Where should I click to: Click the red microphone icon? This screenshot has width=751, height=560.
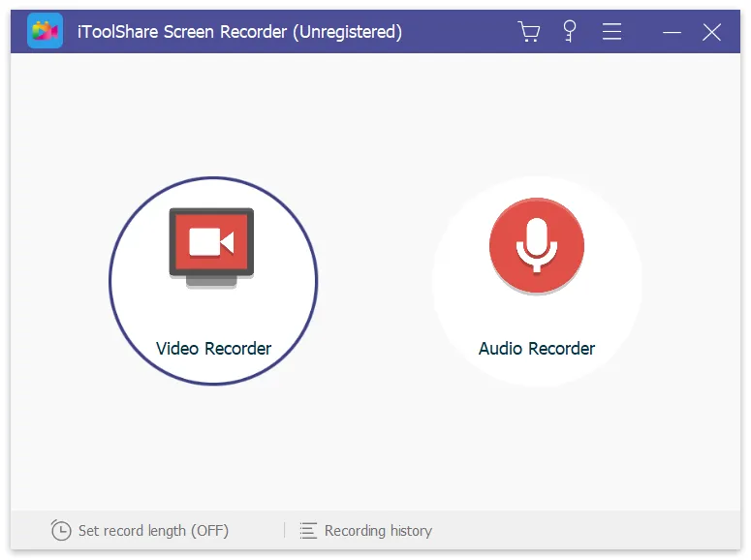click(537, 246)
